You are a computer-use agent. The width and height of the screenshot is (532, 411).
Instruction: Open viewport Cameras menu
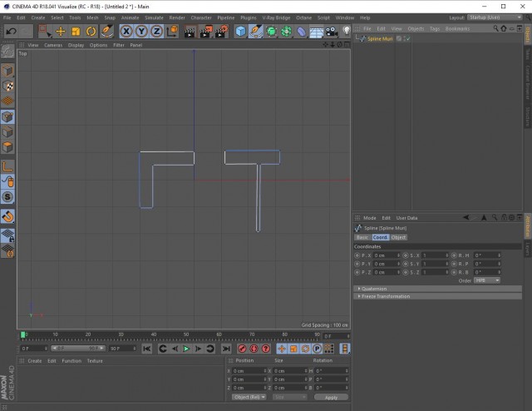click(x=53, y=45)
